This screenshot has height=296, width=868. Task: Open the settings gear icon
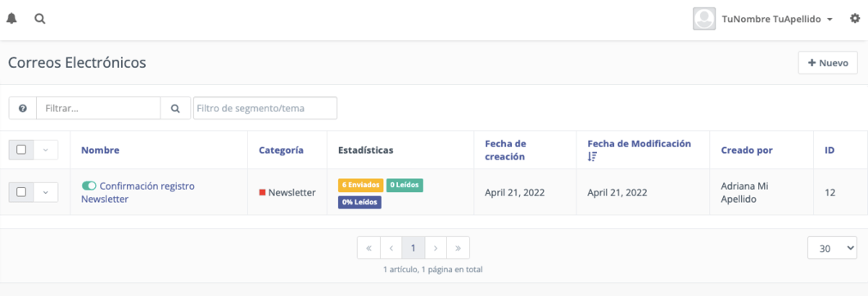coord(855,18)
